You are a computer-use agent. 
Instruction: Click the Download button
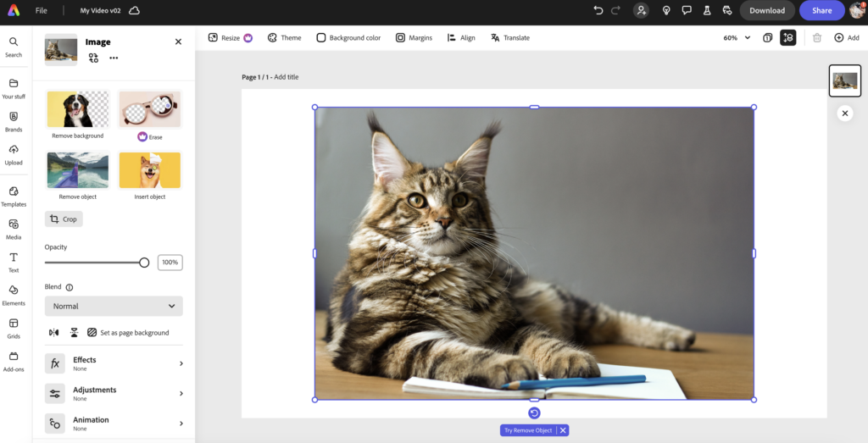766,11
